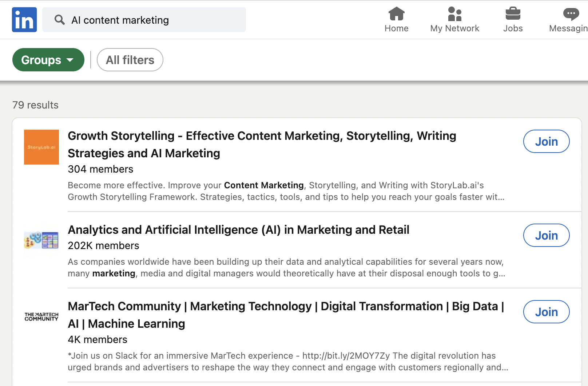Image resolution: width=588 pixels, height=386 pixels.
Task: Join Analytics and Artificial Intelligence group
Action: click(546, 235)
